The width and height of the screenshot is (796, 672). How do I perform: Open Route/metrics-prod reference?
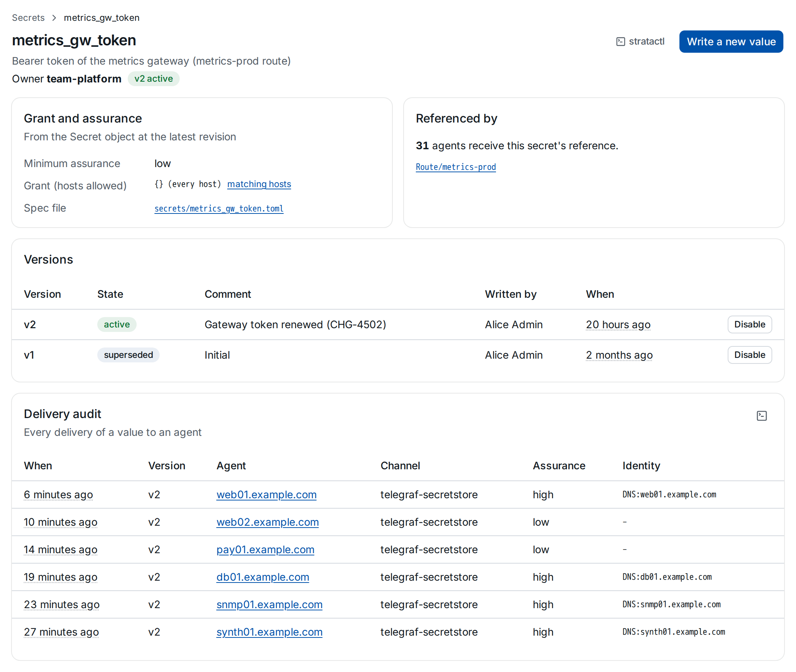pyautogui.click(x=456, y=167)
